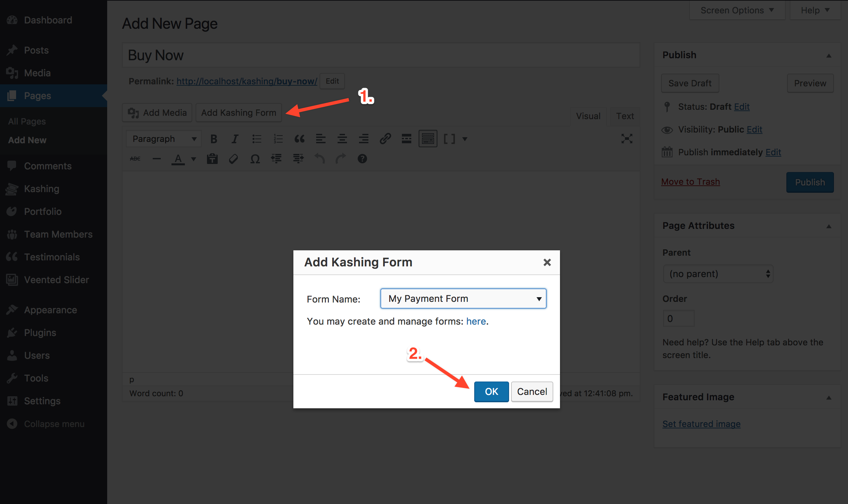Viewport: 848px width, 504px height.
Task: Align text right
Action: [x=363, y=139]
